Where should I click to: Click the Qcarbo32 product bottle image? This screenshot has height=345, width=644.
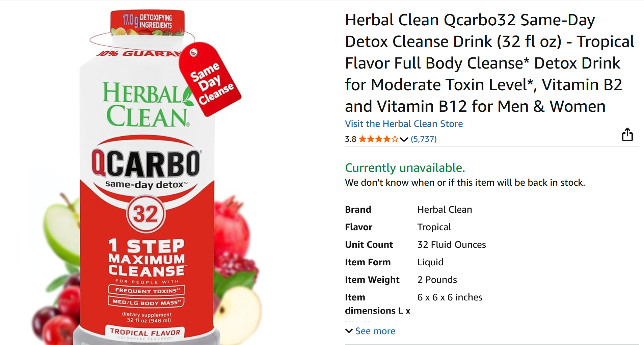point(147,176)
